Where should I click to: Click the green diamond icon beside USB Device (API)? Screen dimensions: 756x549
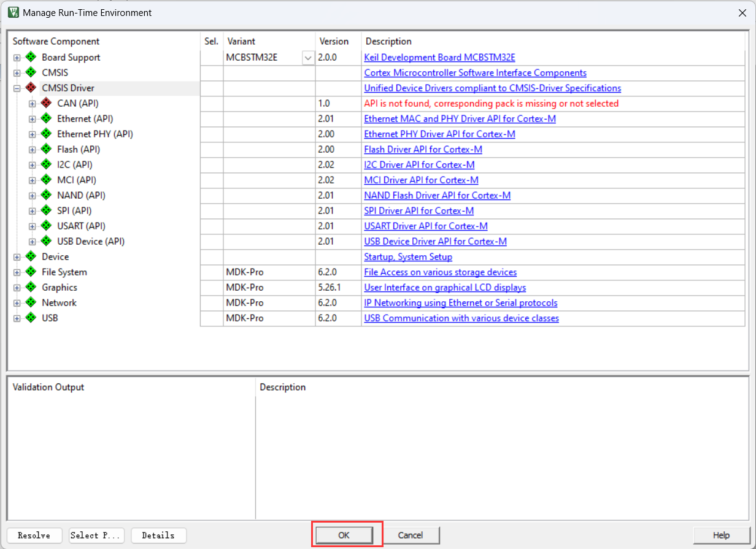coord(46,241)
